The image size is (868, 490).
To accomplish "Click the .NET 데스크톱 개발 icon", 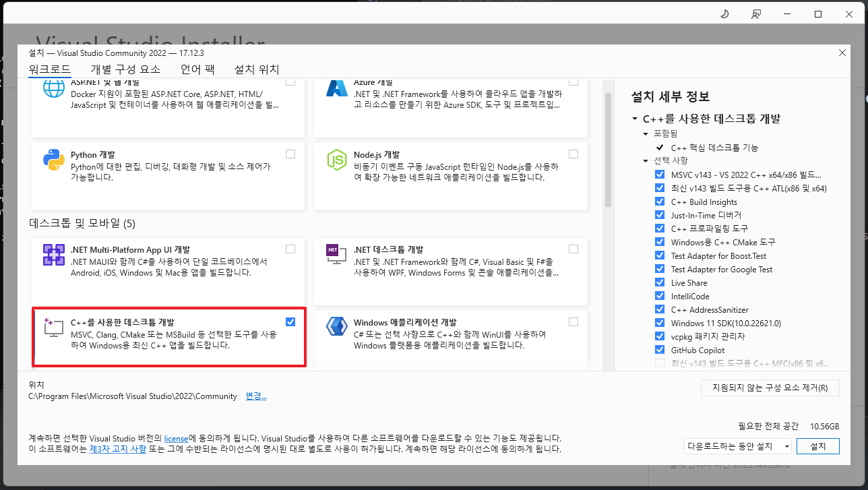I will coord(336,254).
